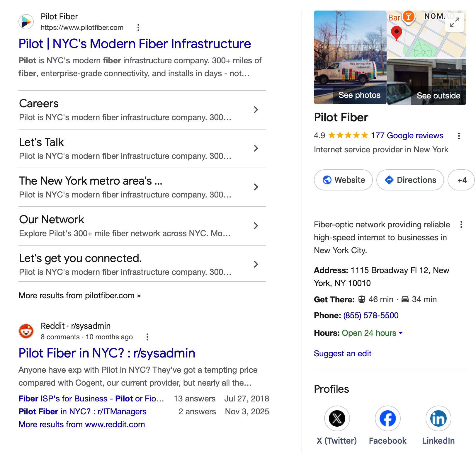Click the "34 min" driving time

(424, 299)
